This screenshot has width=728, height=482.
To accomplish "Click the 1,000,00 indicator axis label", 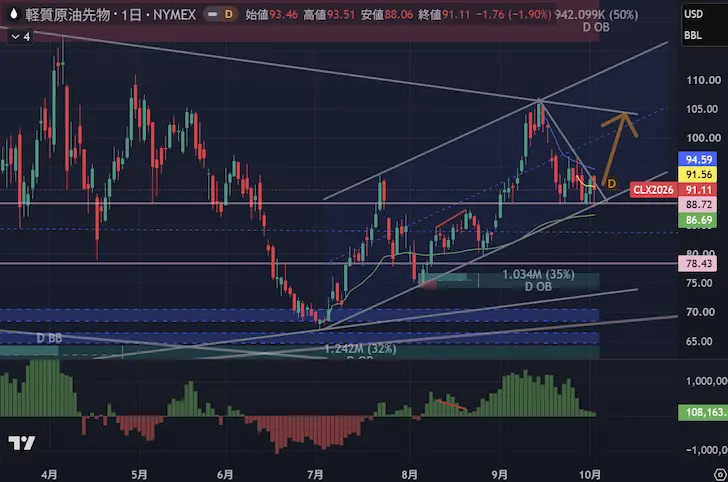I will pos(706,381).
